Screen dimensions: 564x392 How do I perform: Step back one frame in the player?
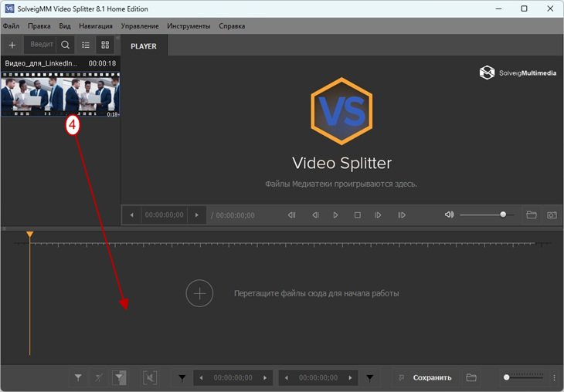315,215
